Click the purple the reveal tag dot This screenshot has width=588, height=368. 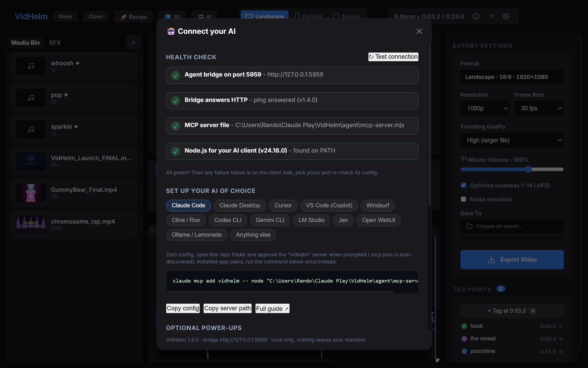pyautogui.click(x=464, y=339)
